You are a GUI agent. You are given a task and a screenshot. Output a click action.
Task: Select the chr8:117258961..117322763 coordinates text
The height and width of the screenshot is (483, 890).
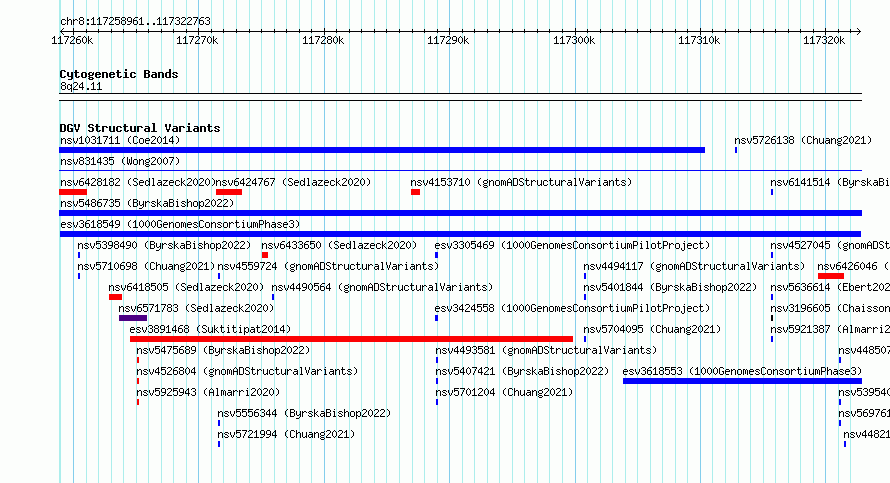[x=135, y=21]
